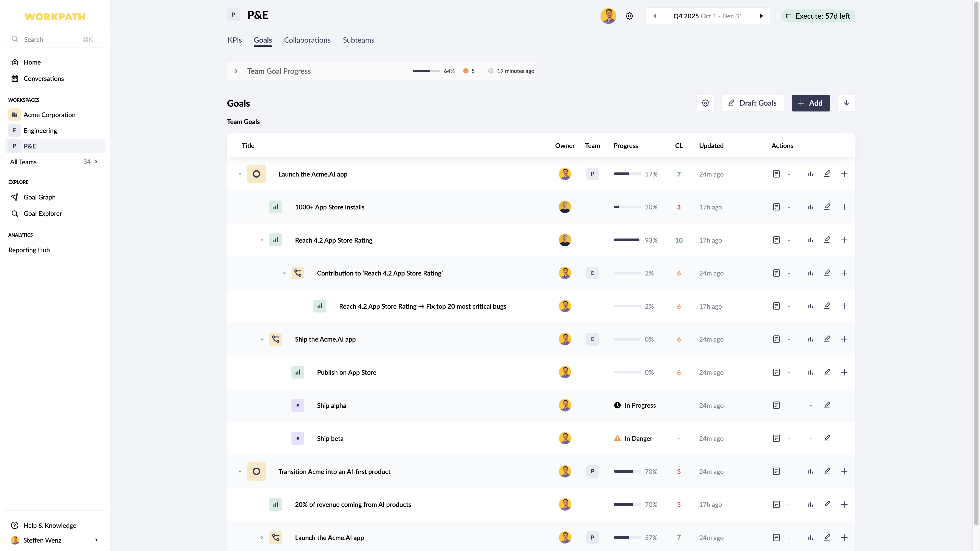Image resolution: width=980 pixels, height=551 pixels.
Task: Click contribution icon of Ship the Acme.AI app
Action: click(276, 339)
